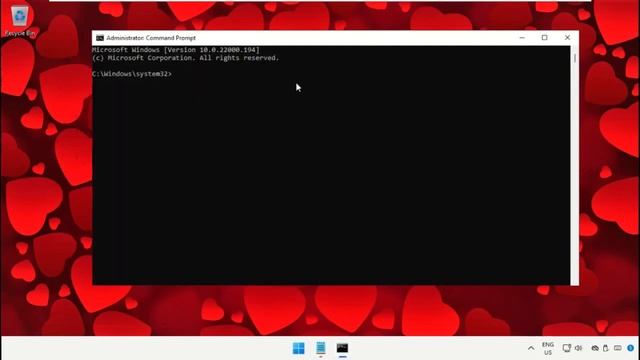The image size is (640, 360).
Task: Open the blue notification badge
Action: click(631, 348)
